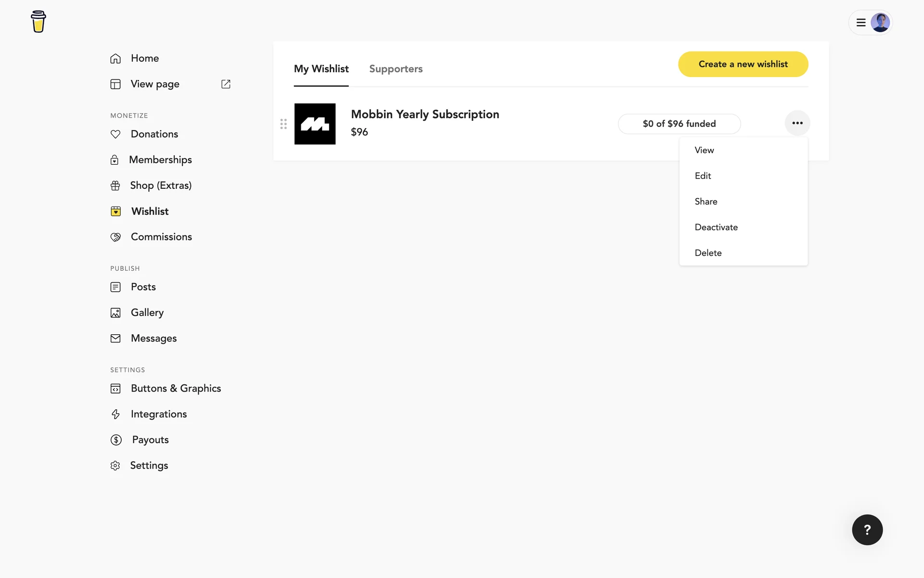Screen dimensions: 924x578
Task: Open the Gallery image icon
Action: tap(115, 313)
